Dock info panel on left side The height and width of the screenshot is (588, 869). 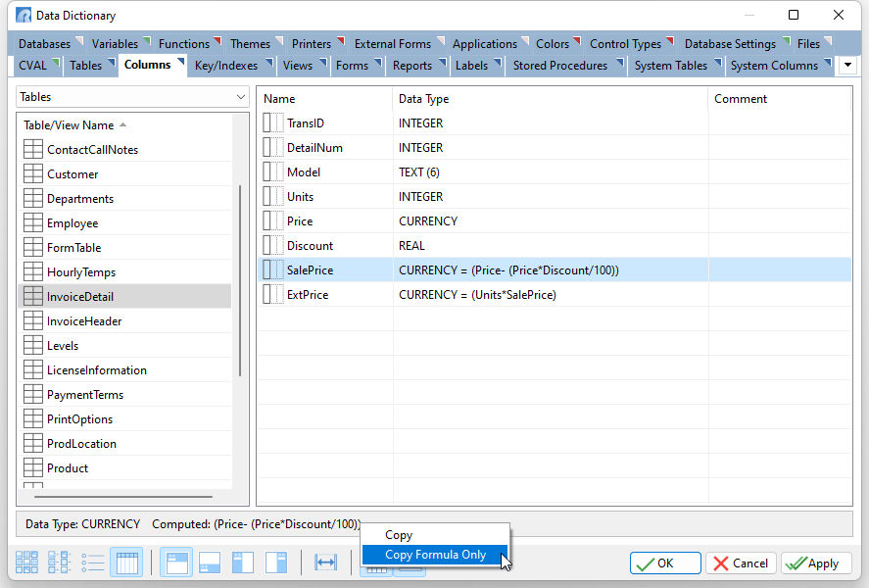[243, 562]
